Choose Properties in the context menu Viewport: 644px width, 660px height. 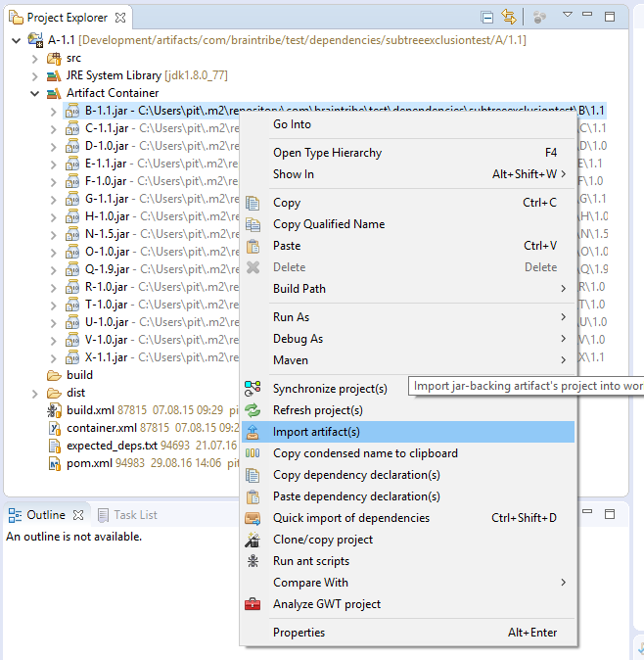(x=299, y=633)
